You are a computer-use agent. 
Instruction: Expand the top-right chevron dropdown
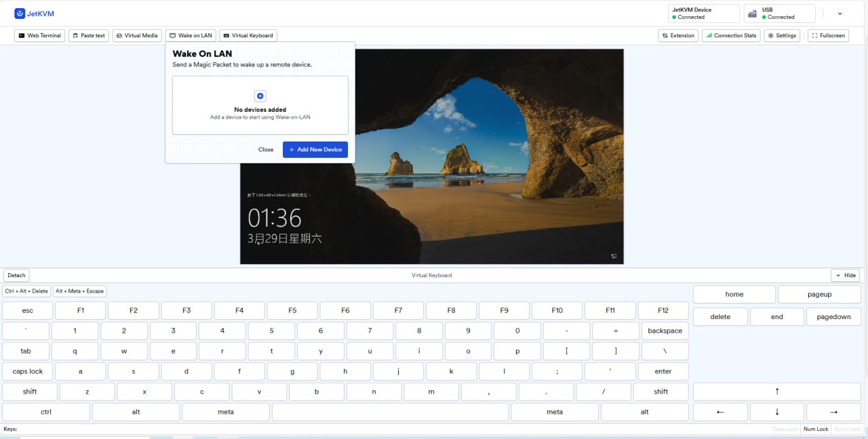tap(840, 14)
